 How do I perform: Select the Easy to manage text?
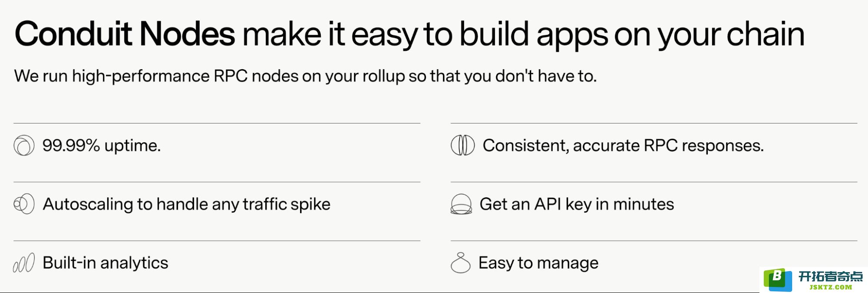click(x=538, y=263)
